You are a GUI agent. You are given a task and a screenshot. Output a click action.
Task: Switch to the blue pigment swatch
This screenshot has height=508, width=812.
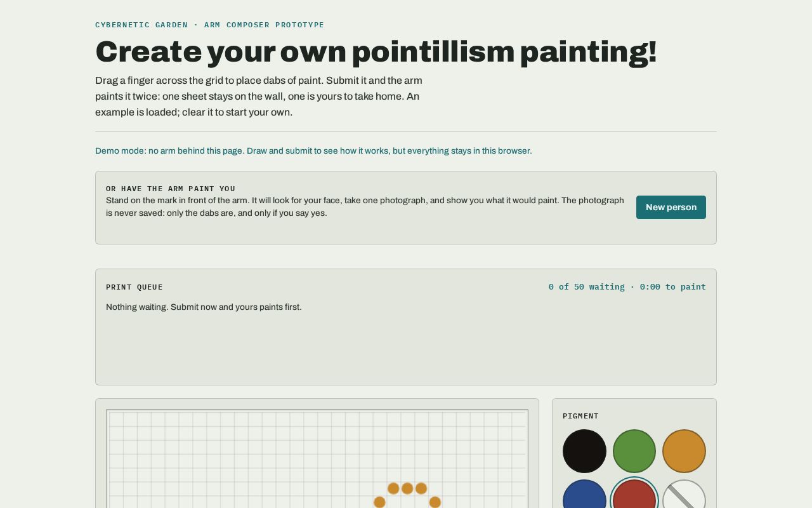point(584,494)
